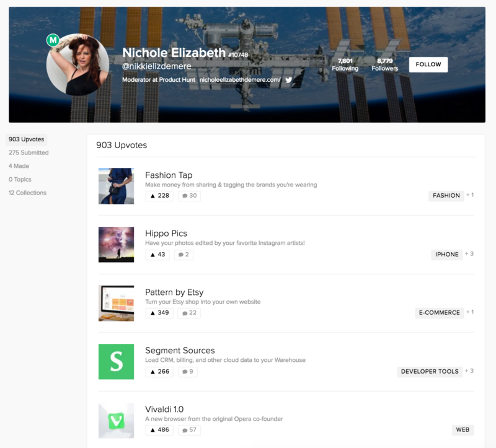
Task: Open the Segment Sources product title
Action: pos(180,350)
